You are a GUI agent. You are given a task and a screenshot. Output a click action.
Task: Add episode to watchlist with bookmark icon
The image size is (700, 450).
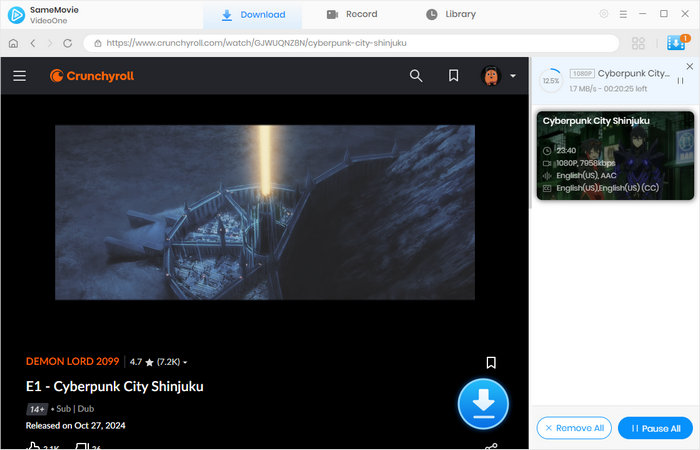pos(491,362)
